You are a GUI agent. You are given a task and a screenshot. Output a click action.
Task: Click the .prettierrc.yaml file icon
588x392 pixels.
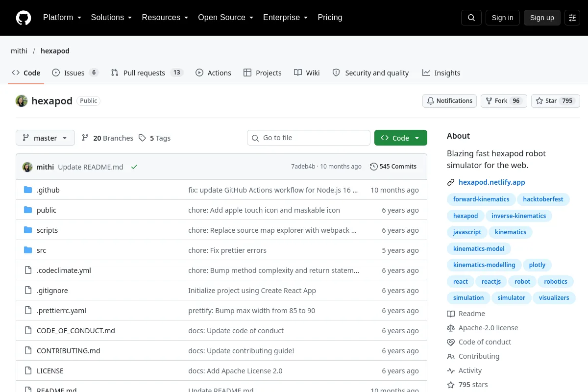[28, 311]
